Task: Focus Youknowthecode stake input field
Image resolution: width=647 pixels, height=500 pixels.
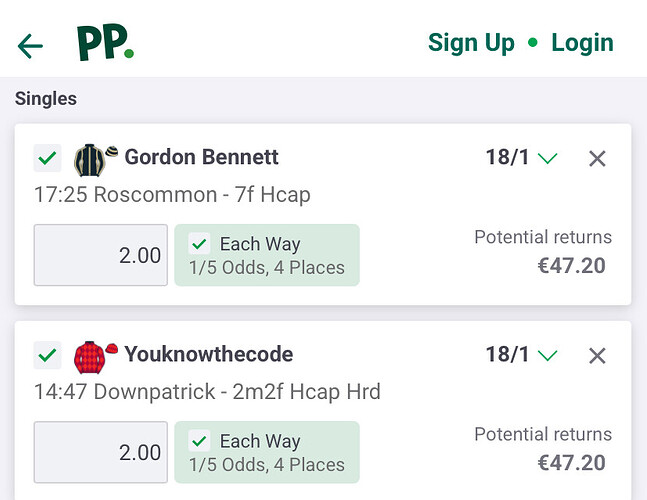Action: coord(101,452)
